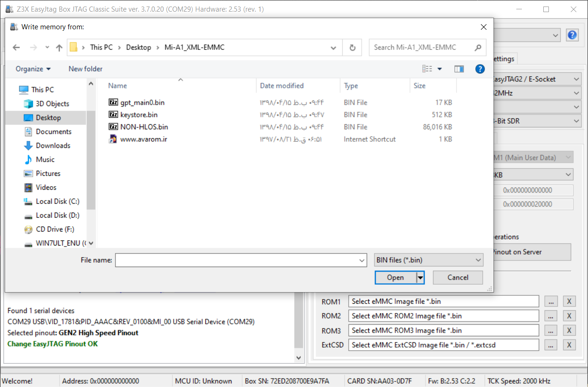Open file type filter BIN files dropdown
This screenshot has width=588, height=387.
tap(428, 260)
